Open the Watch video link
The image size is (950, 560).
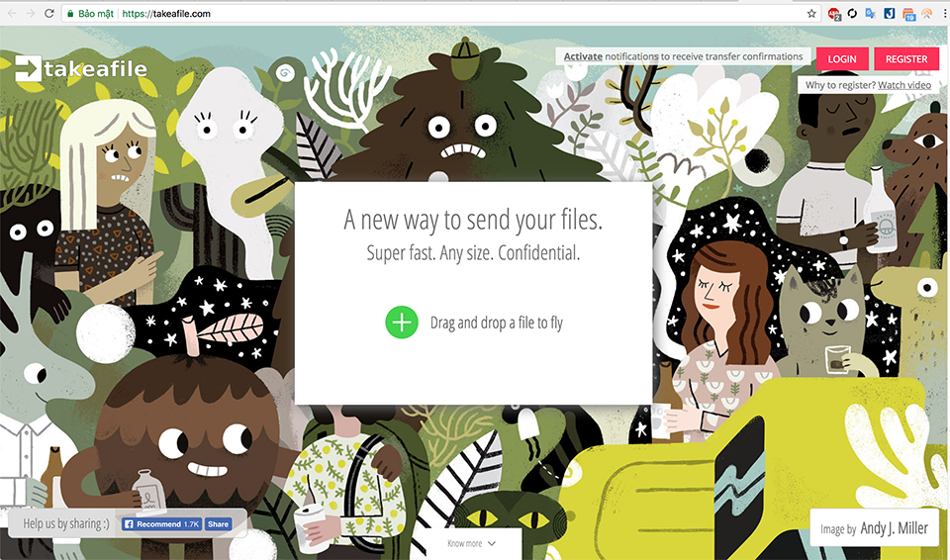904,85
